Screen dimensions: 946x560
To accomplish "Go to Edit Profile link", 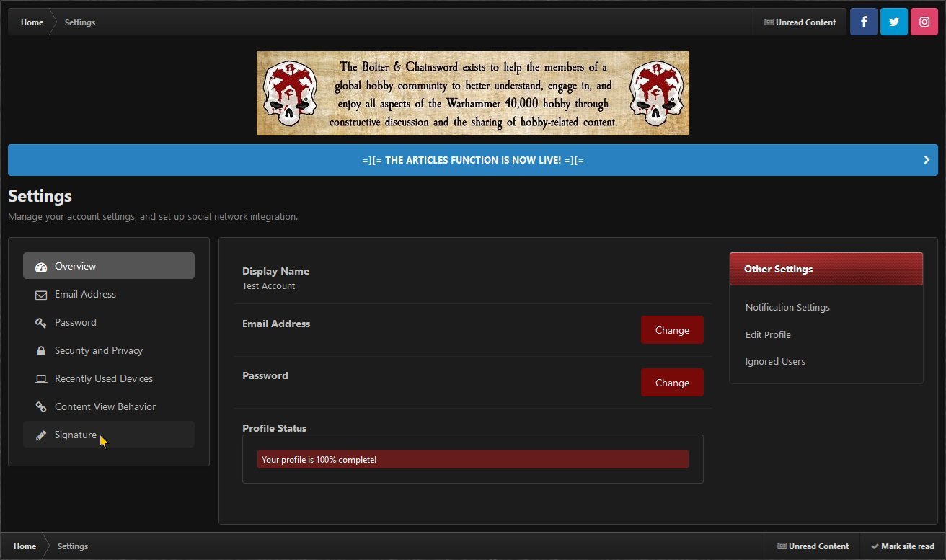I will tap(768, 335).
